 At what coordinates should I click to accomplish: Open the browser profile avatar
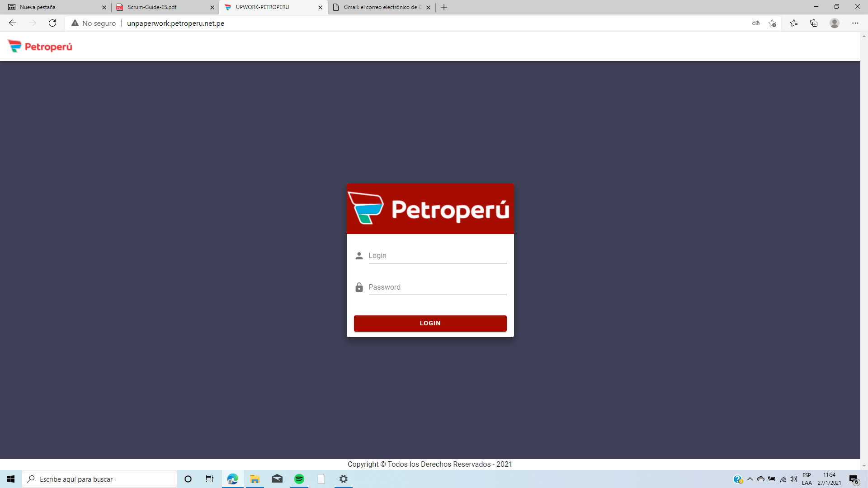835,23
